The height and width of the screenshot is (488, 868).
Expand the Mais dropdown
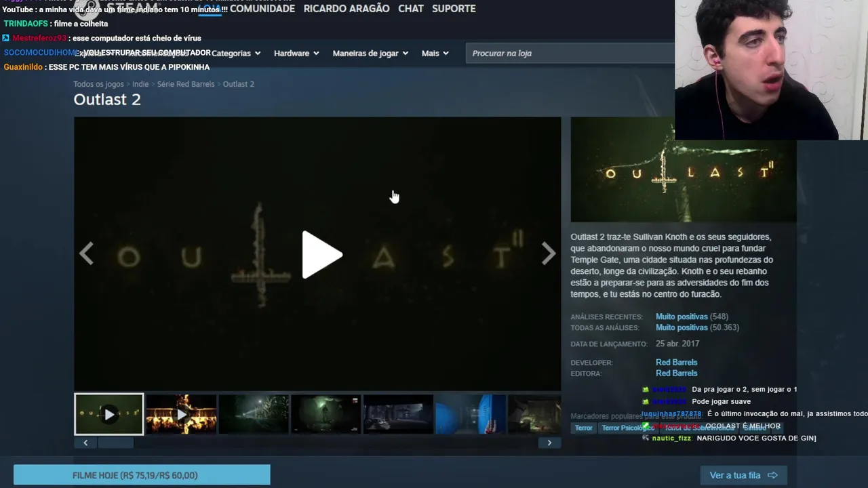pyautogui.click(x=435, y=53)
